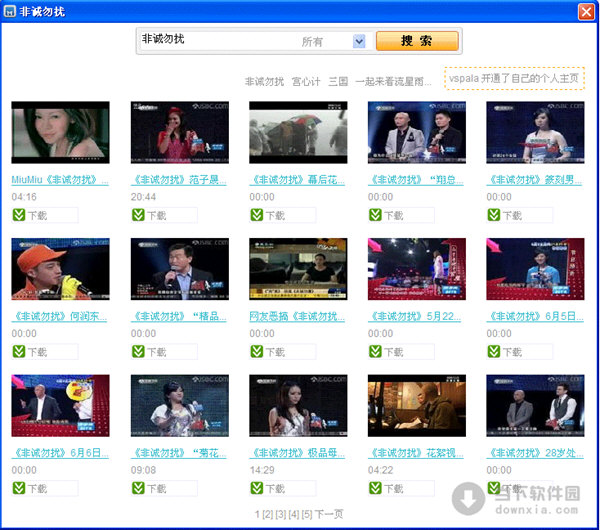Click download icon under 何润东 video
Viewport: 600px width, 530px height.
(x=18, y=352)
